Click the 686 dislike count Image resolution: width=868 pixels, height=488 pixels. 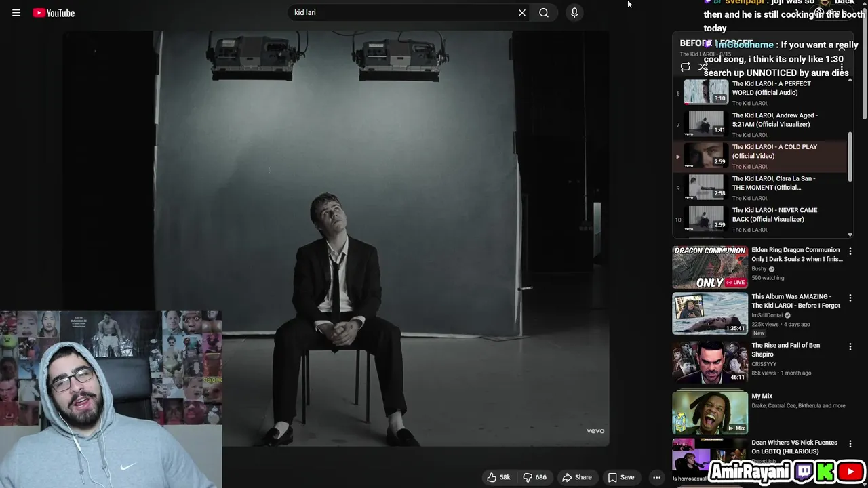click(x=540, y=477)
